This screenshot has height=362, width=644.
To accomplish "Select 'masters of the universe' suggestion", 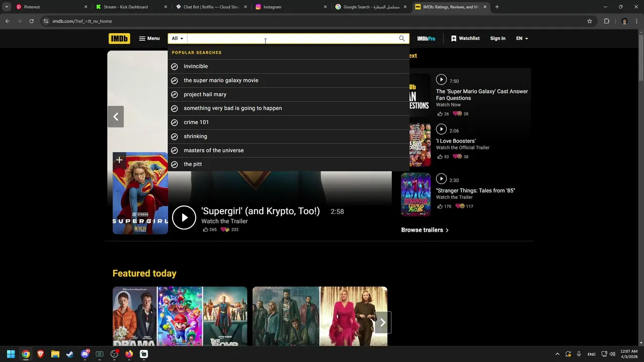I will coord(288,150).
